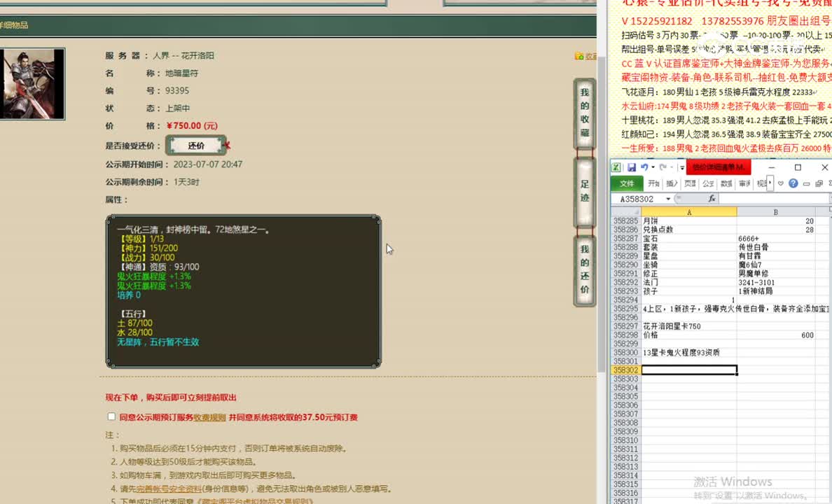Click the webpage vertical scrollbar
832x504 pixels.
click(x=600, y=210)
